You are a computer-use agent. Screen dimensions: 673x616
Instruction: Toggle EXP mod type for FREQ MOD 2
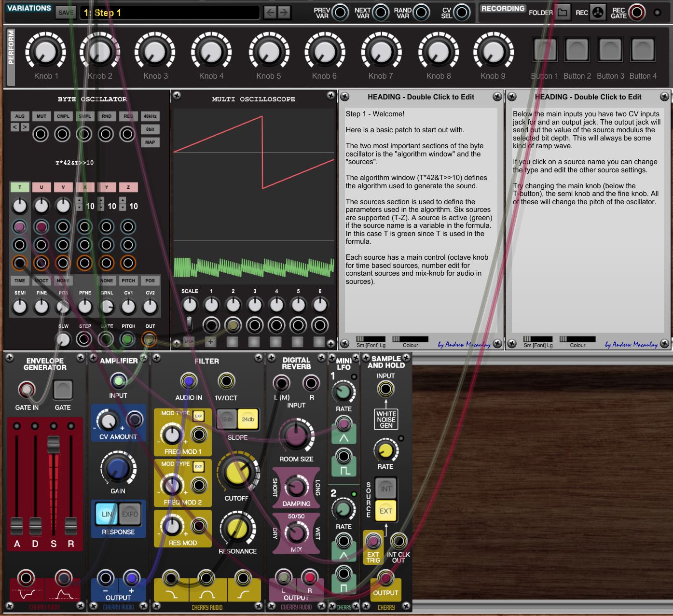(x=198, y=467)
